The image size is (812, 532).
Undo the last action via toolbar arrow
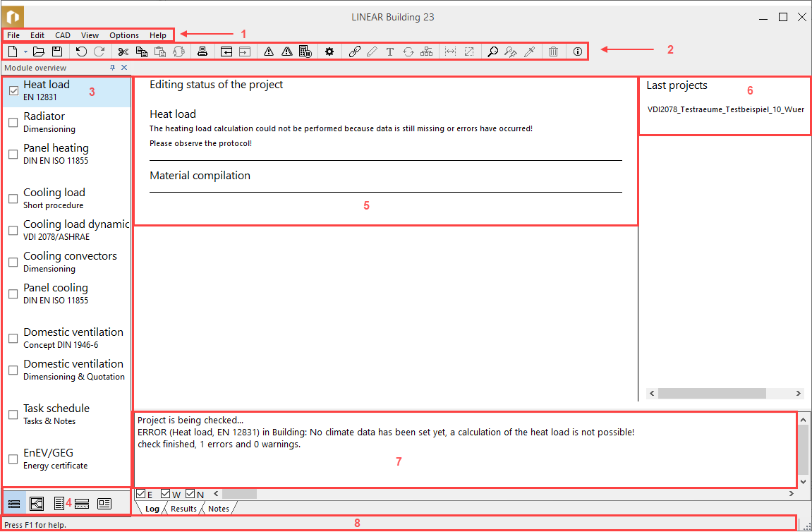(x=81, y=52)
